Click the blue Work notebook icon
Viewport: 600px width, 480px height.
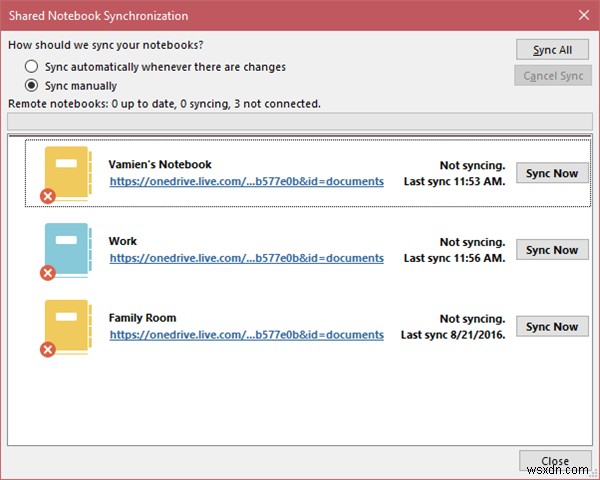tap(66, 251)
